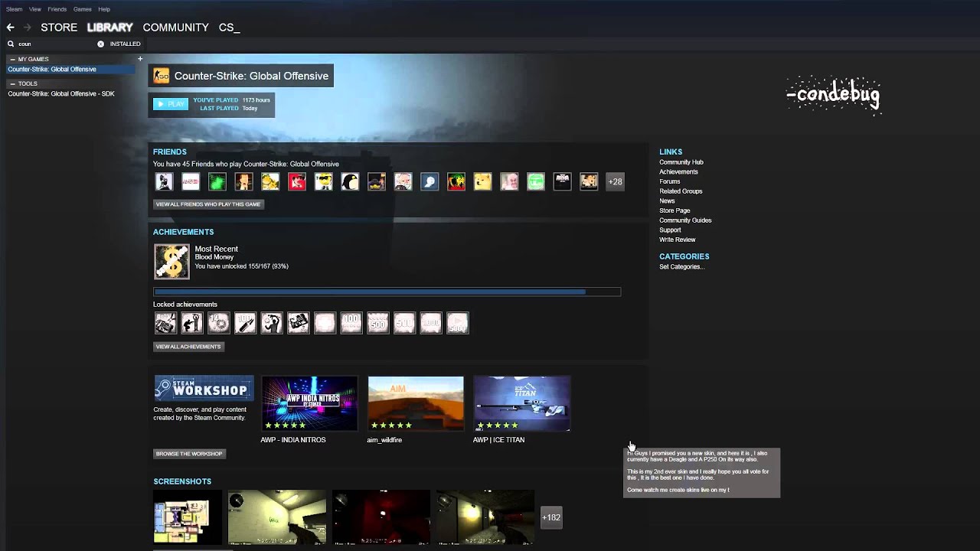Select the first locked achievement icon
The image size is (980, 551).
165,323
